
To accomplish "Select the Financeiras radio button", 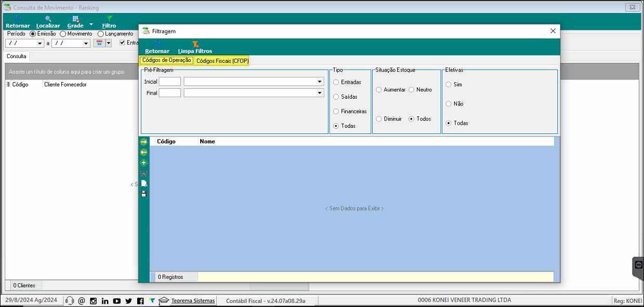I will click(x=336, y=111).
